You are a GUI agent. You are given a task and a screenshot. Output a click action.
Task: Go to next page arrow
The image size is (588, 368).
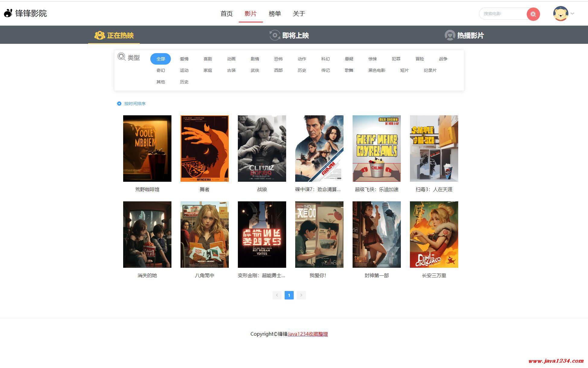301,295
